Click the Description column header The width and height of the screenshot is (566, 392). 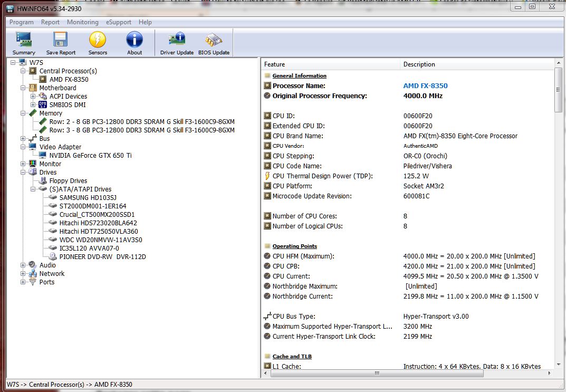coord(477,64)
